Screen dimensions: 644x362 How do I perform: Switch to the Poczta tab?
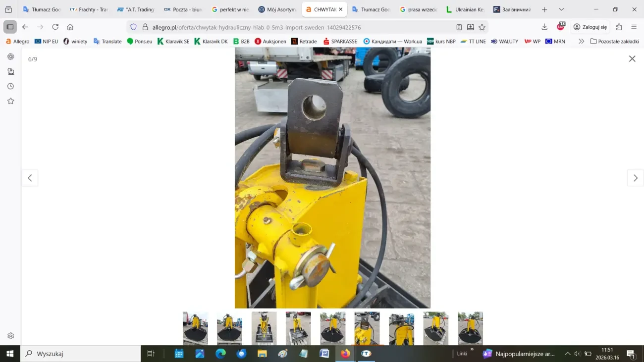pos(183,9)
